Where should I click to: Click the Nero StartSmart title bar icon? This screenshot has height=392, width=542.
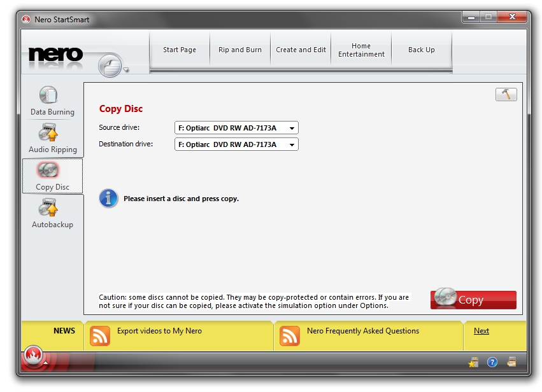coord(26,19)
